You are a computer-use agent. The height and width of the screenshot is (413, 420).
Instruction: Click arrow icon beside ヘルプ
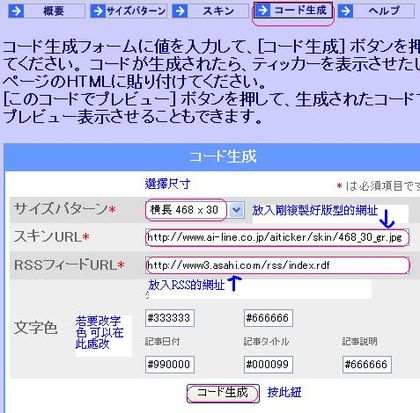[x=345, y=11]
